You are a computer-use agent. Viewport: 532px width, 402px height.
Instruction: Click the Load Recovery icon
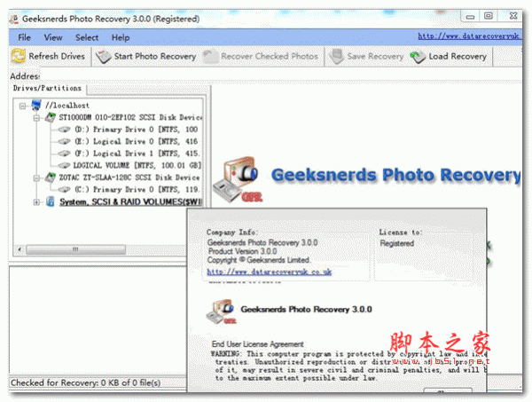click(418, 57)
